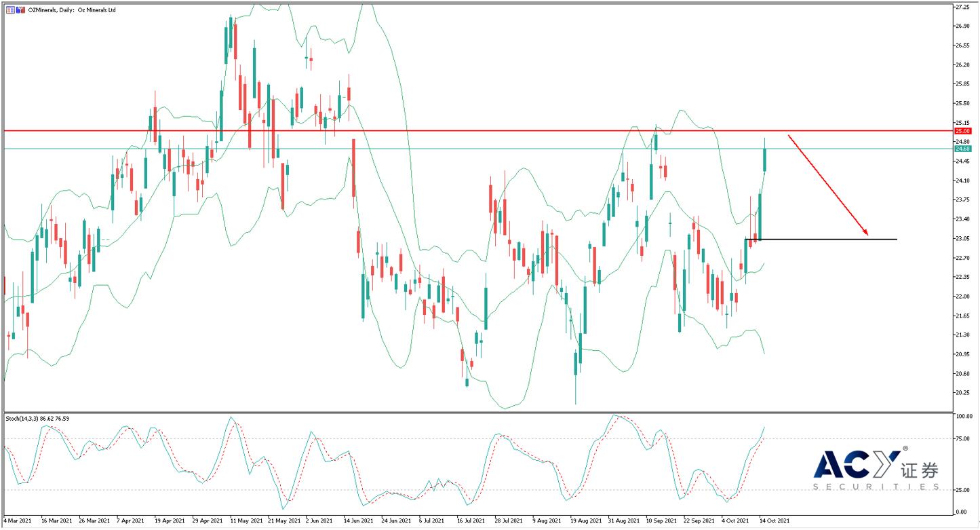Click the table-grid icon beside the chart title
This screenshot has height=530, width=980.
pyautogui.click(x=9, y=10)
